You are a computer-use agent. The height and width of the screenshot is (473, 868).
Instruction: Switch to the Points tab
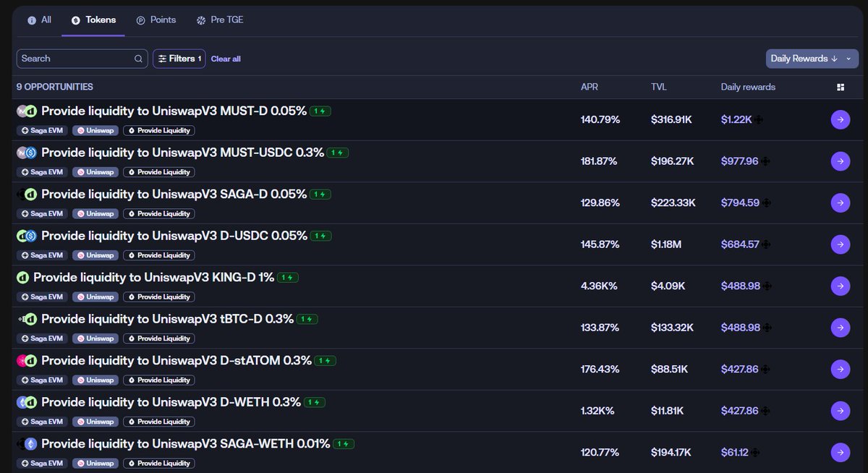click(156, 20)
